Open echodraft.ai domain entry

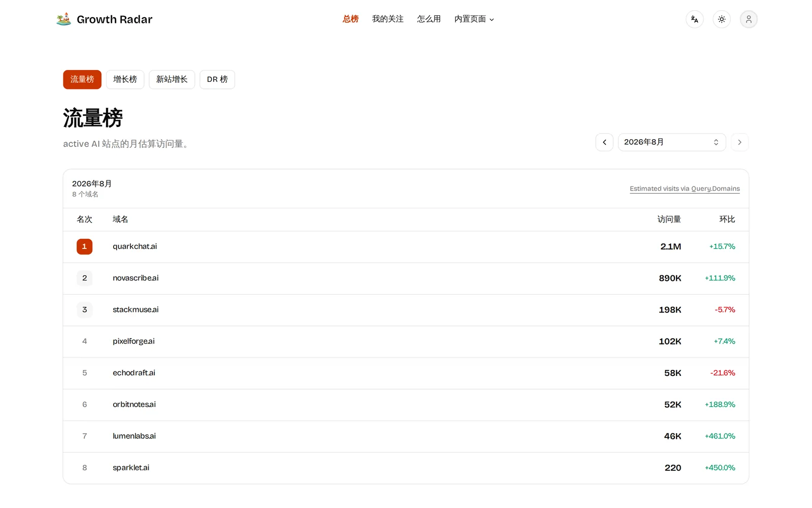[x=134, y=373]
